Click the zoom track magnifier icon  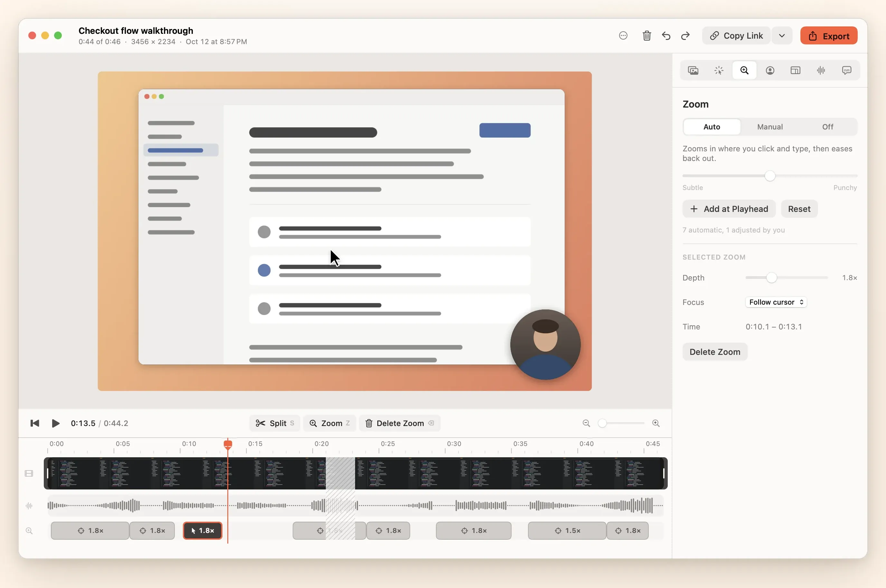click(x=29, y=531)
